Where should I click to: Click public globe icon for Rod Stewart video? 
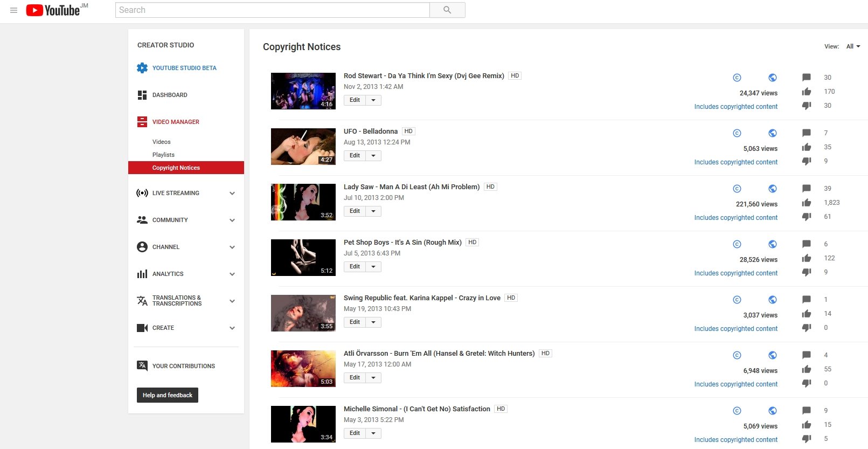773,78
